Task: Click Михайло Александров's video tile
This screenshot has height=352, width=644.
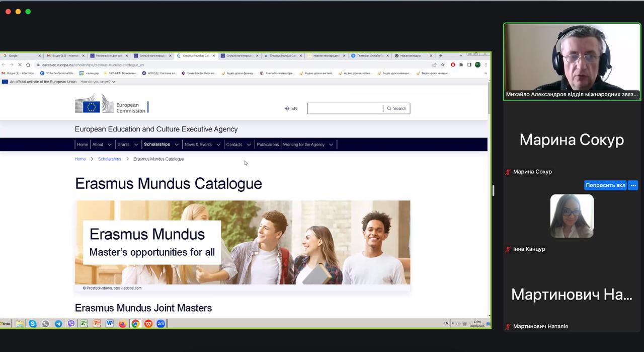Action: (572, 61)
